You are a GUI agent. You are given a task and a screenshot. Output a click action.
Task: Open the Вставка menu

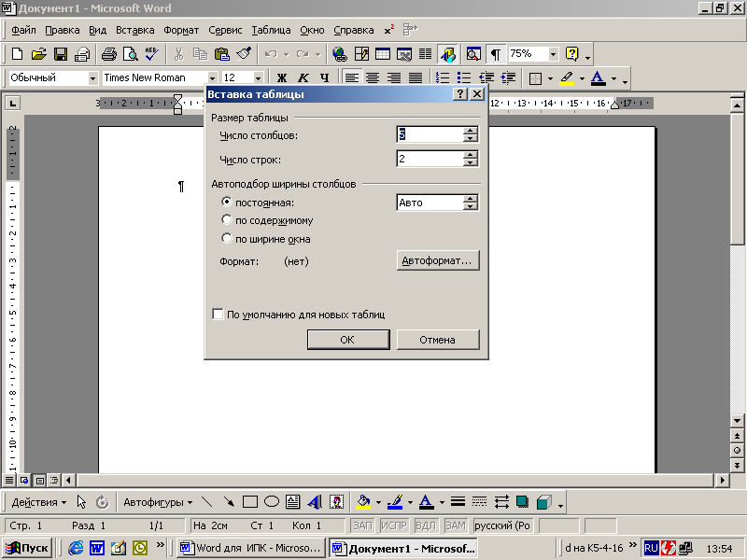(134, 30)
